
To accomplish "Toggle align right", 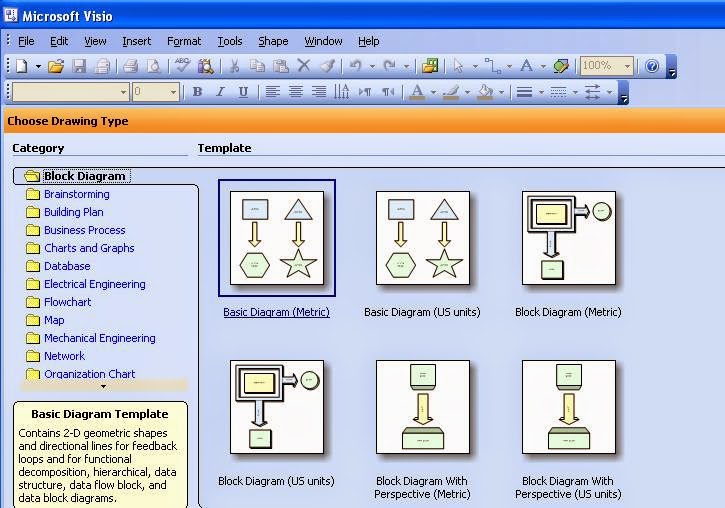I will click(319, 92).
